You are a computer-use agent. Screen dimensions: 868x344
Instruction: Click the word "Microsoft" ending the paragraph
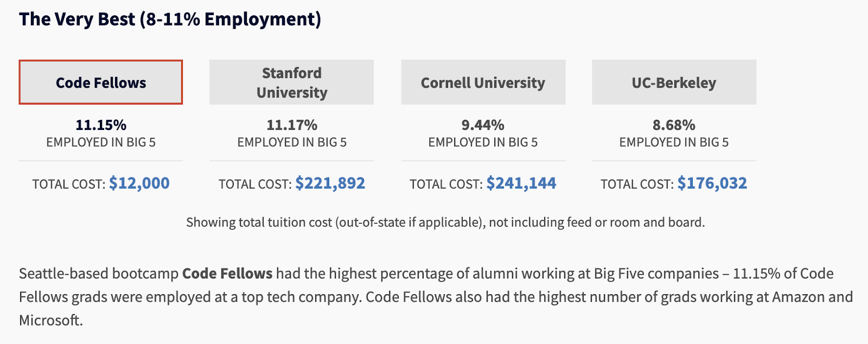tap(49, 320)
